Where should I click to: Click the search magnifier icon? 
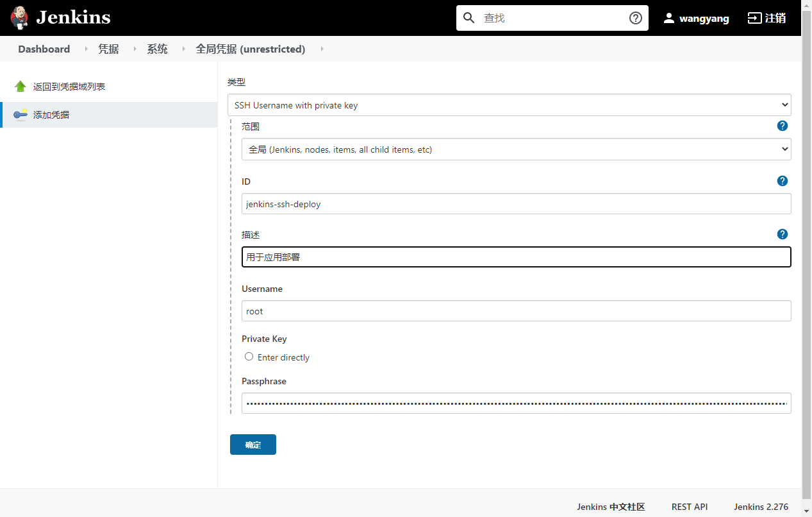(x=469, y=17)
